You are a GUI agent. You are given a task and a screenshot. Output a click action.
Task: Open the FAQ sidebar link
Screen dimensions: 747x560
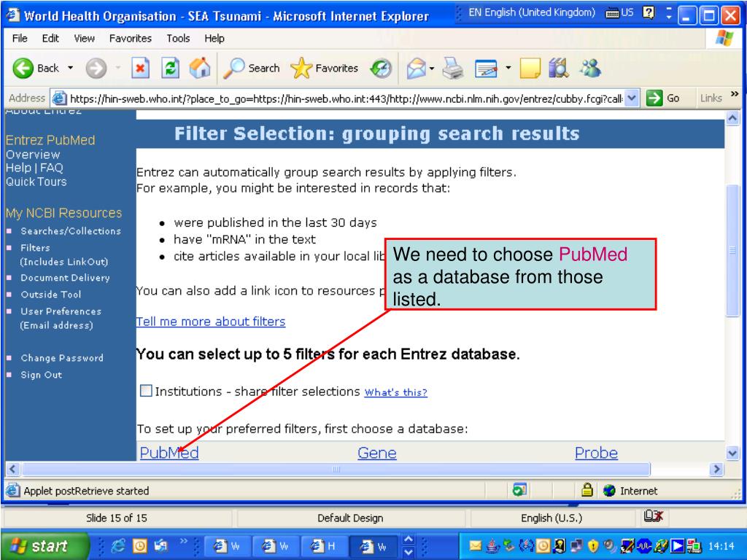point(52,168)
